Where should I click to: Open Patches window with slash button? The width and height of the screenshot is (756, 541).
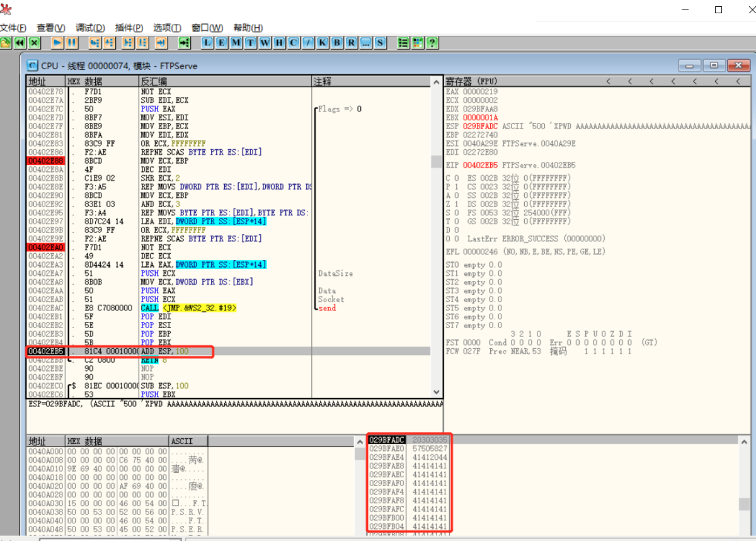308,43
